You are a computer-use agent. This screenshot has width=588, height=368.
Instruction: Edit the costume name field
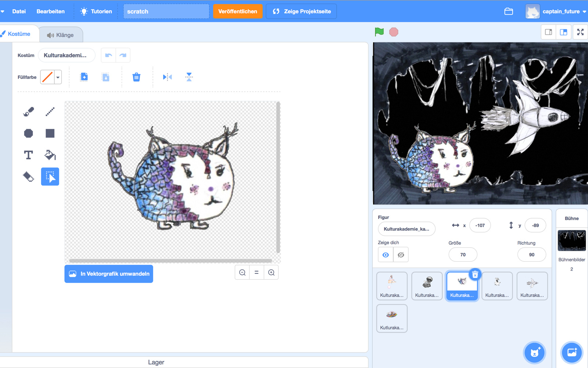pos(67,55)
